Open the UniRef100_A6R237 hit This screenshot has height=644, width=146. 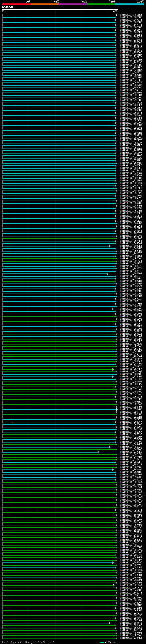click(131, 143)
